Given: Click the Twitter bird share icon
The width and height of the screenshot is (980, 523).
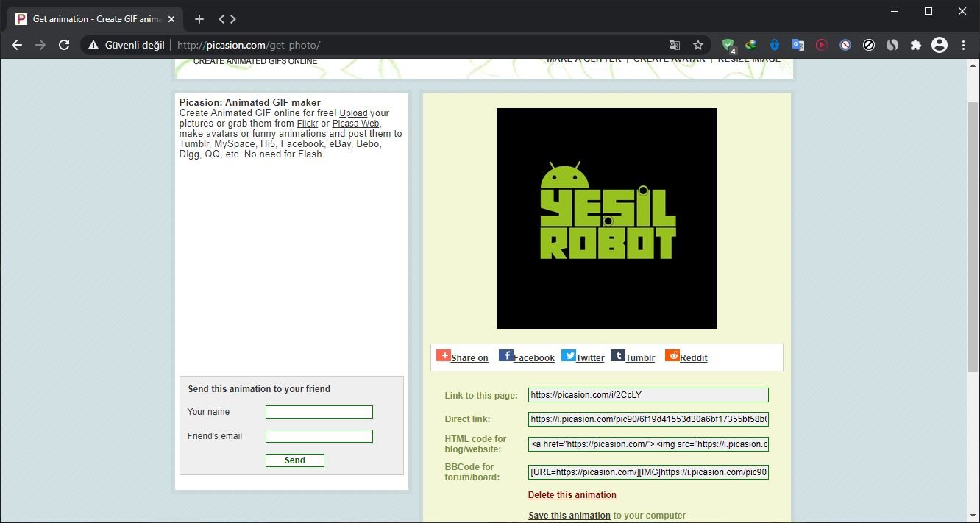Looking at the screenshot, I should (568, 355).
